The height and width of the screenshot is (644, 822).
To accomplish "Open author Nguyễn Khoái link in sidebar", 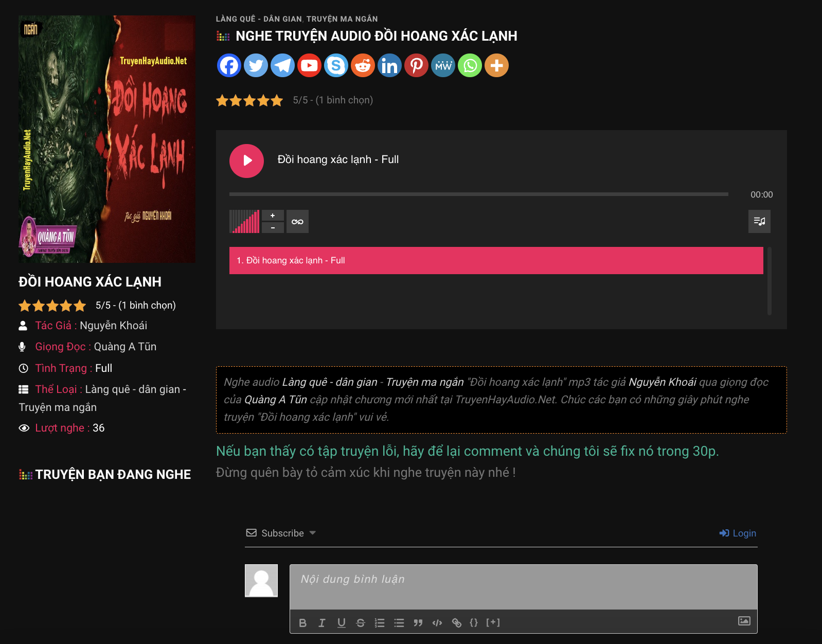I will tap(113, 326).
